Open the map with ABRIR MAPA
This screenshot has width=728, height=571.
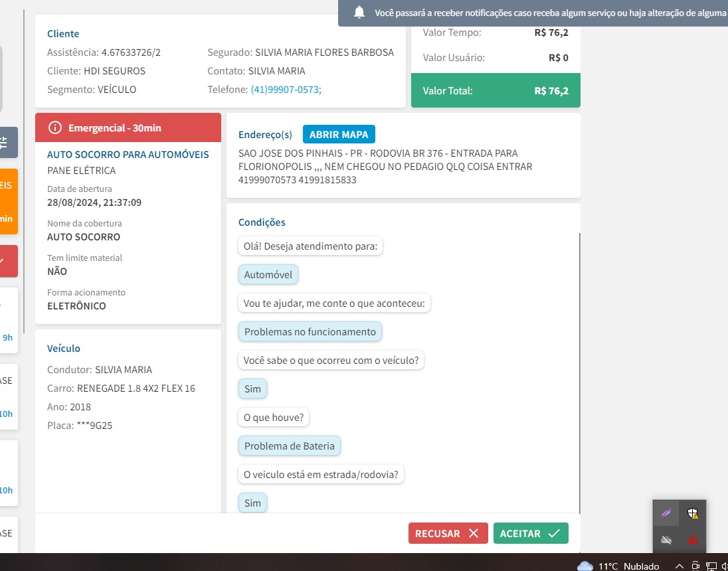[339, 135]
